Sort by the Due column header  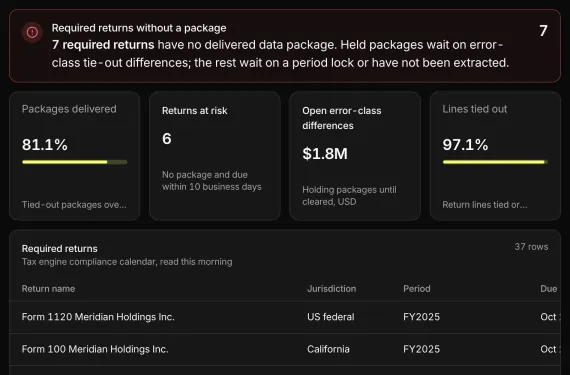549,289
